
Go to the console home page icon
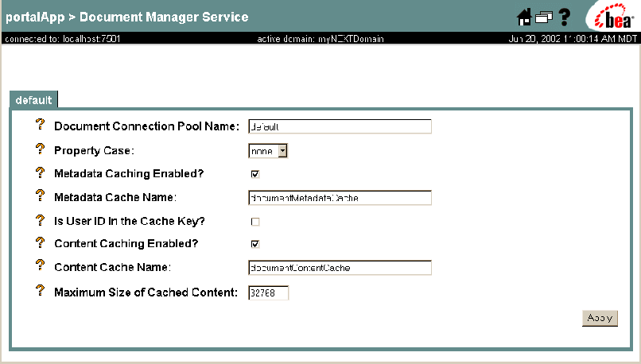tap(524, 17)
